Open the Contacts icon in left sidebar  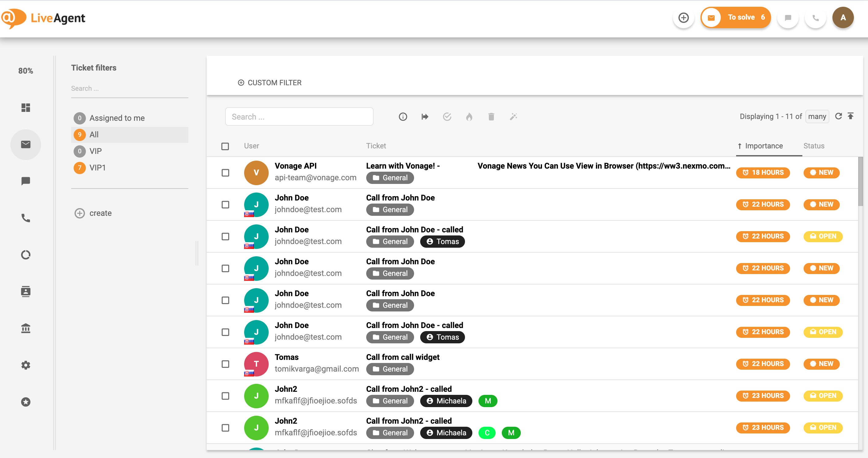(x=25, y=291)
